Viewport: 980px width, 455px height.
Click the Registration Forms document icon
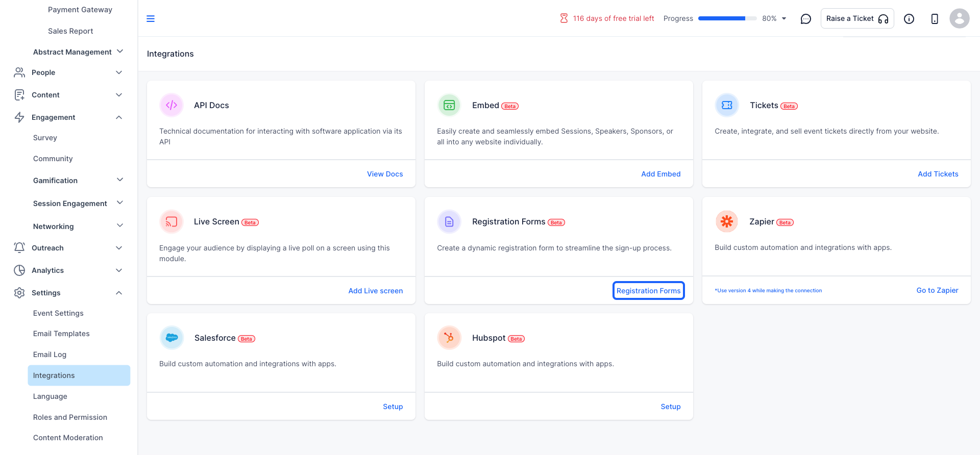(x=449, y=221)
